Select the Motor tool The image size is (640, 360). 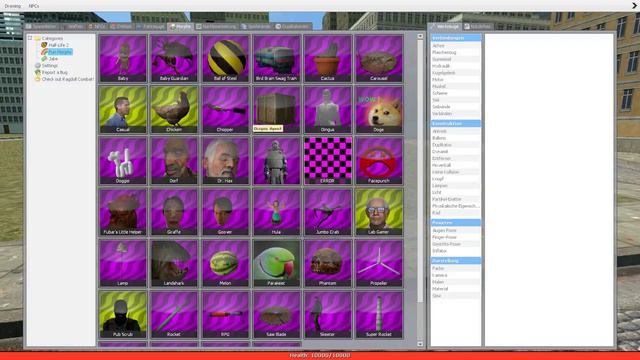(x=456, y=80)
